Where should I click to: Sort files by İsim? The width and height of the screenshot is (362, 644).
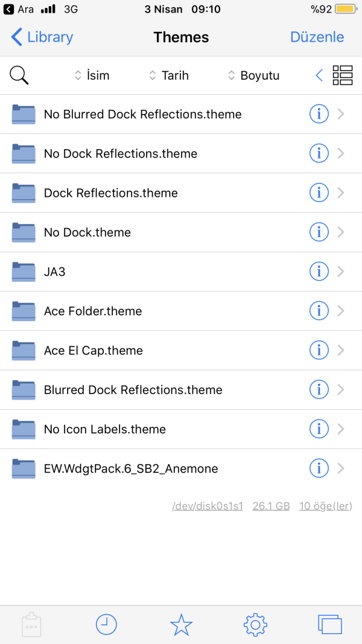[92, 75]
